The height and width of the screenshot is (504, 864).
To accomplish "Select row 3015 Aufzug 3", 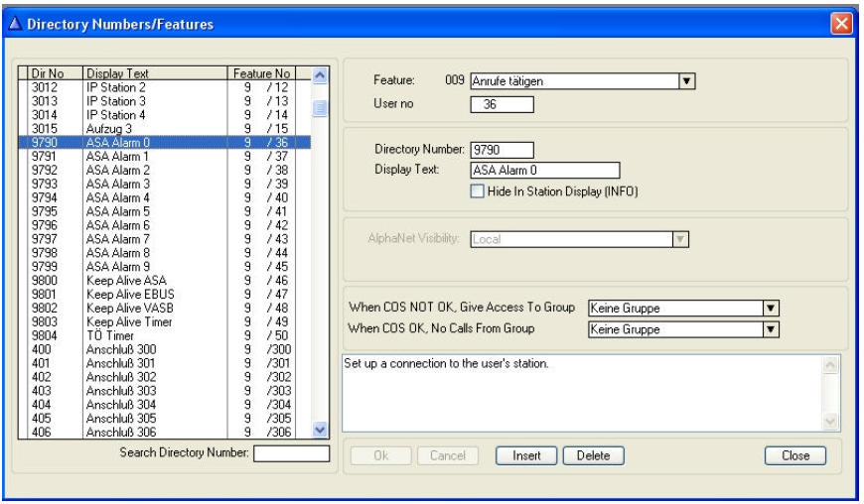I will 165,129.
